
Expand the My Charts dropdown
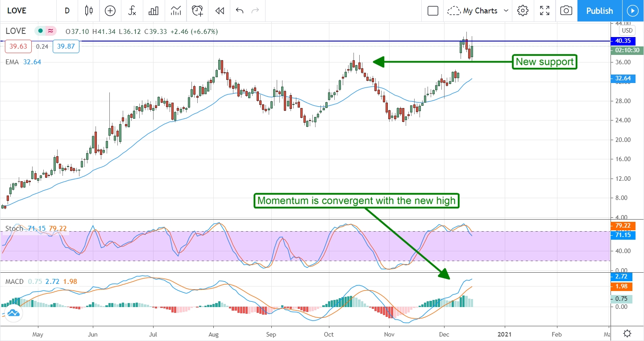[x=479, y=11]
